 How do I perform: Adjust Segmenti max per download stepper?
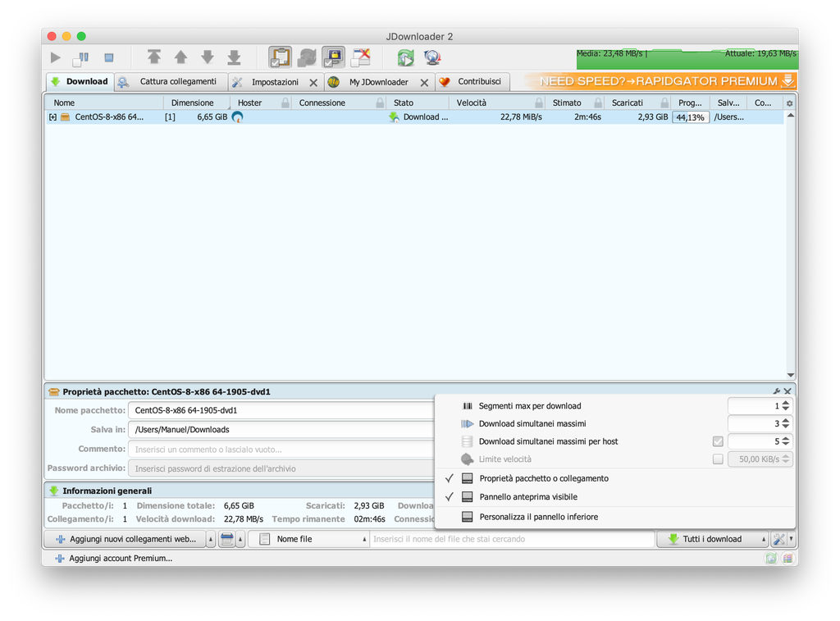[x=785, y=405]
